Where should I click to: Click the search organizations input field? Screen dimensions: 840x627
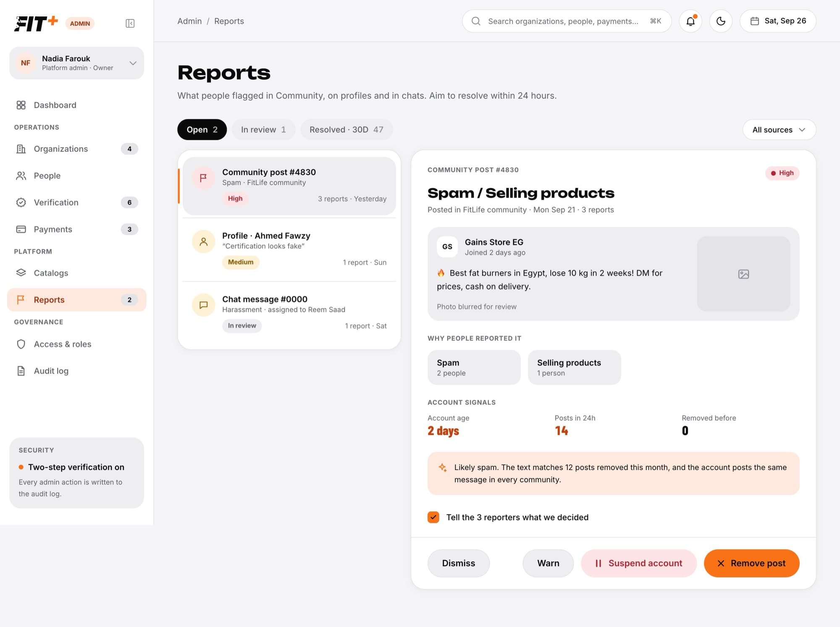pos(567,21)
